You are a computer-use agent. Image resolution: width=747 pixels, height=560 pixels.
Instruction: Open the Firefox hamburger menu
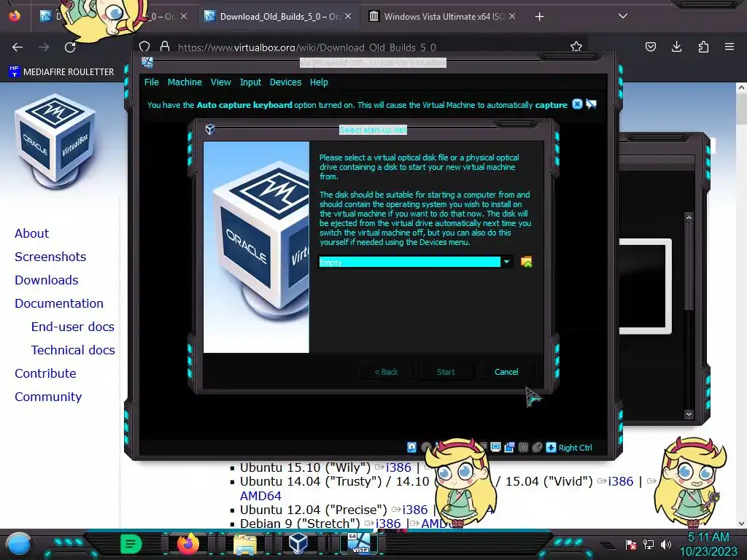[x=729, y=47]
